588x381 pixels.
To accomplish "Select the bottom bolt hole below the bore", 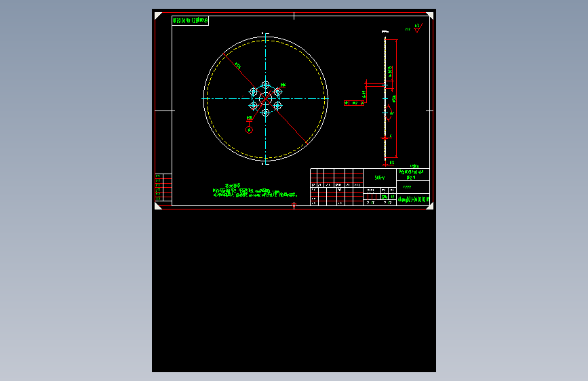I will click(x=265, y=113).
